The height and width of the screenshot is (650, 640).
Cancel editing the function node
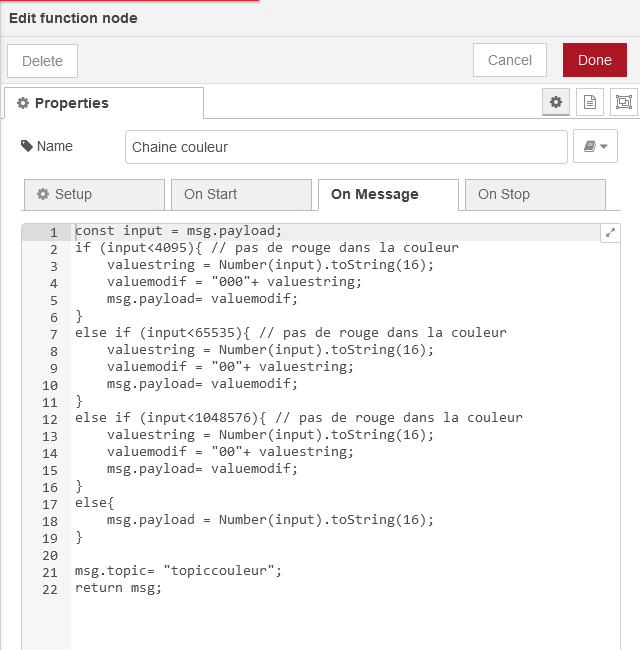[x=509, y=60]
